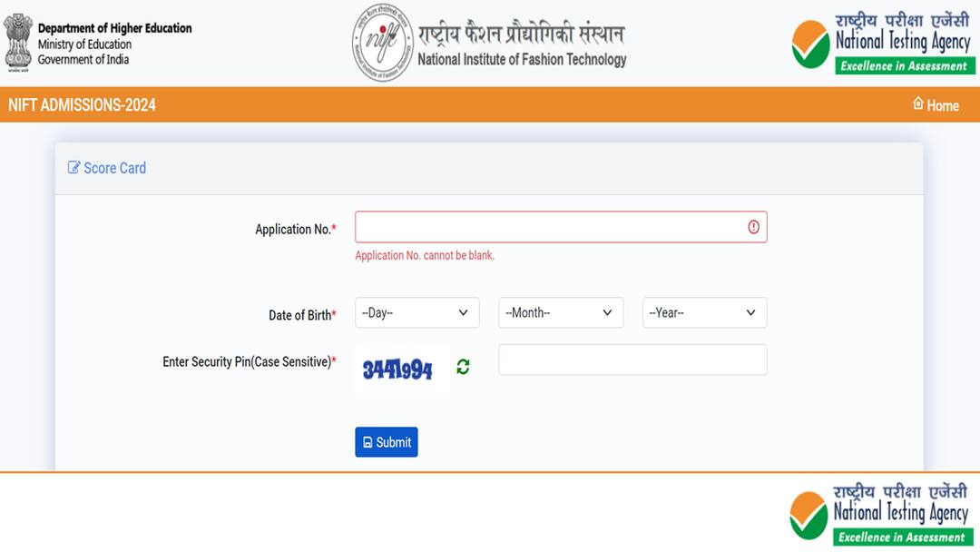Open the Day dropdown
The height and width of the screenshot is (552, 980).
[x=416, y=312]
